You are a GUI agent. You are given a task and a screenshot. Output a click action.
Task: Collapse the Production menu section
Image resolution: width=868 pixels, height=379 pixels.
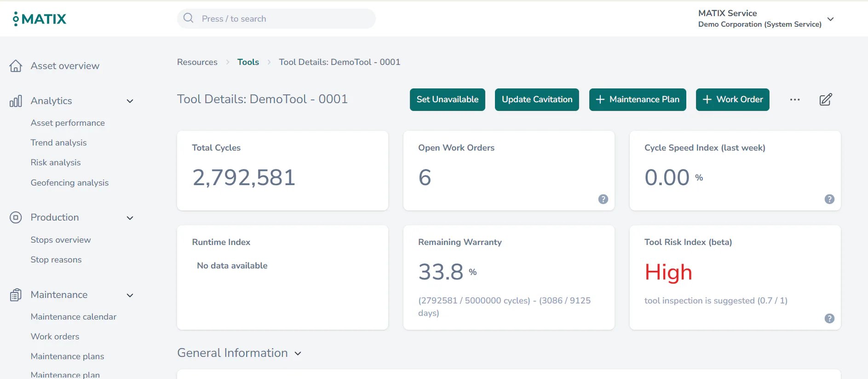(x=130, y=218)
